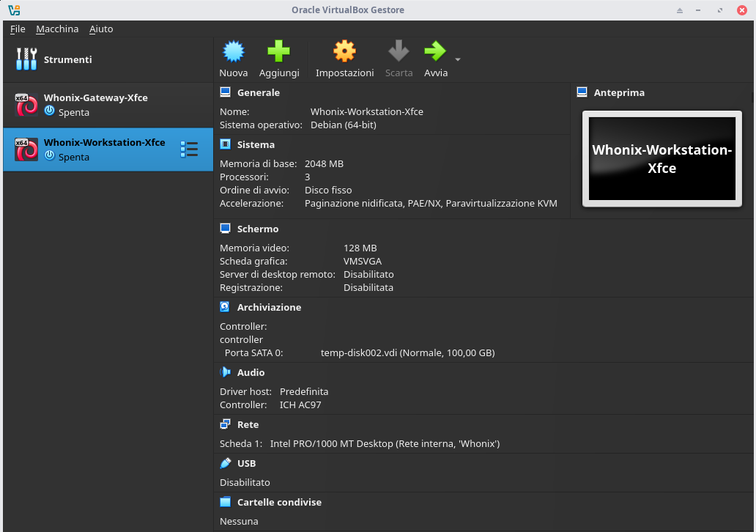756x532 pixels.
Task: Click the Generale section heading
Action: pos(258,93)
